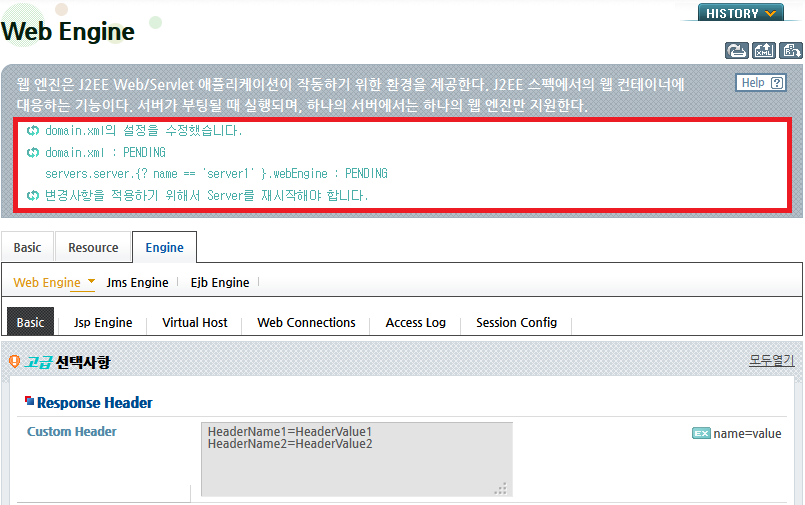Click the EX example icon beside name=value

[701, 434]
